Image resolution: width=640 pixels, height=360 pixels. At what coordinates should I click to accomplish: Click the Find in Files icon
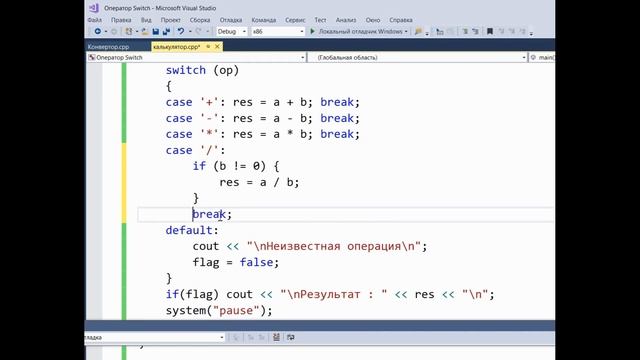pyautogui.click(x=418, y=31)
